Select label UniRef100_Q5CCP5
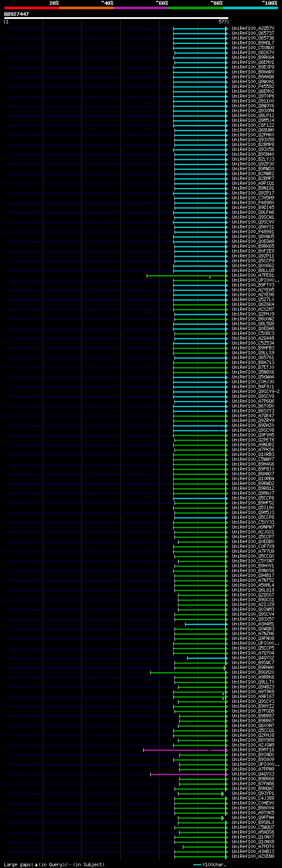Image resolution: width=282 pixels, height=868 pixels. tap(253, 648)
